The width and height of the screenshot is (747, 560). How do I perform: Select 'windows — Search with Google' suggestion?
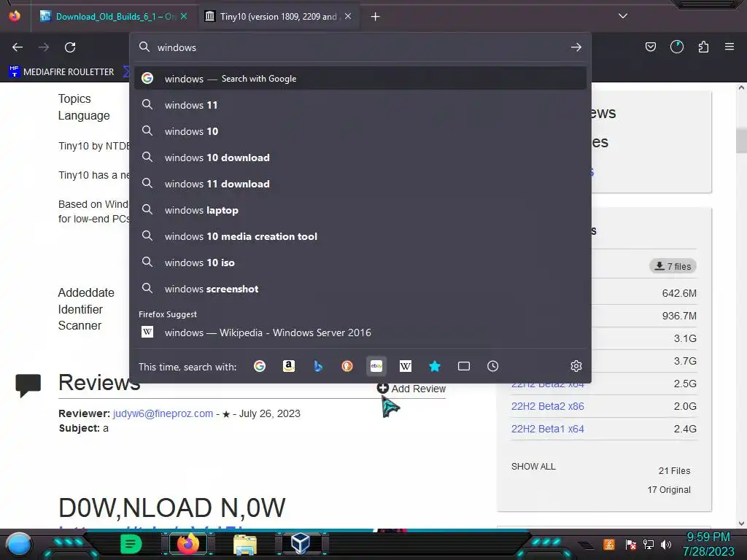(x=360, y=79)
